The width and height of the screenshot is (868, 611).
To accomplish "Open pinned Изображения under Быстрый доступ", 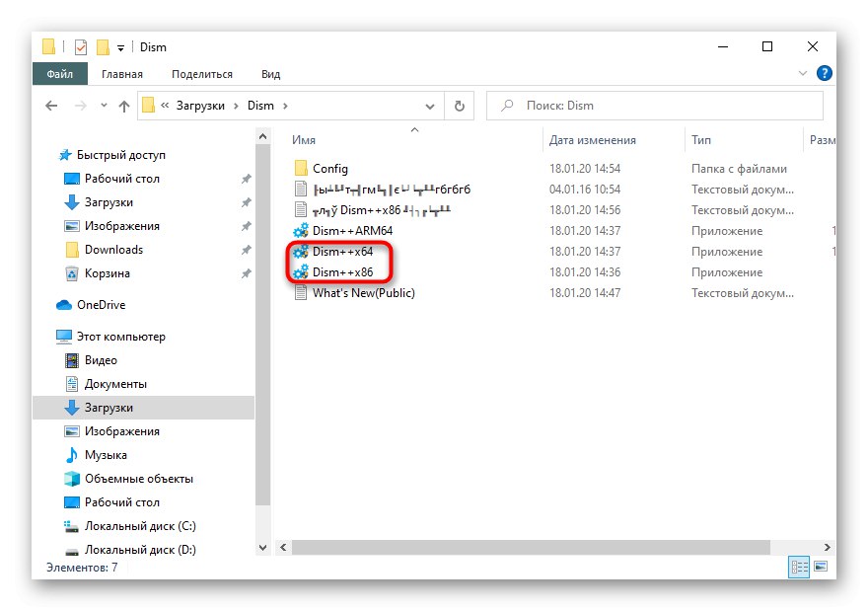I will coord(121,226).
